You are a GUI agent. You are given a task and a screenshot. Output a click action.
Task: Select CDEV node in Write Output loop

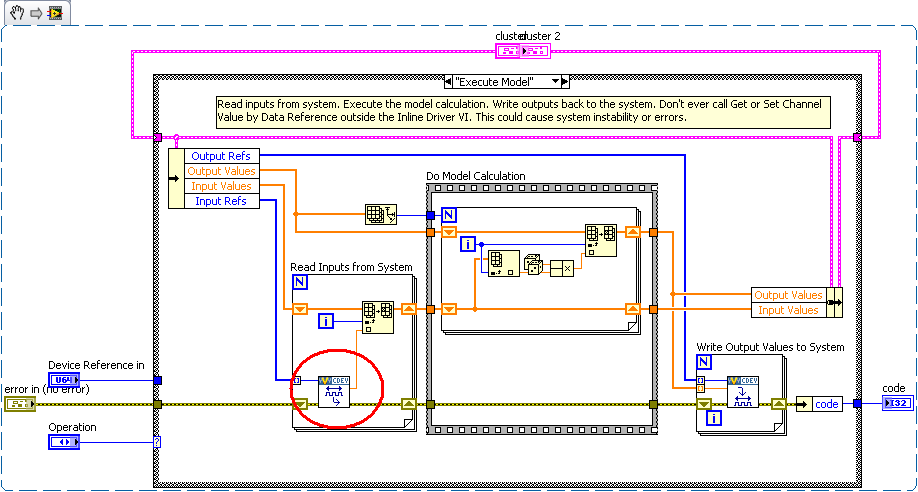742,391
